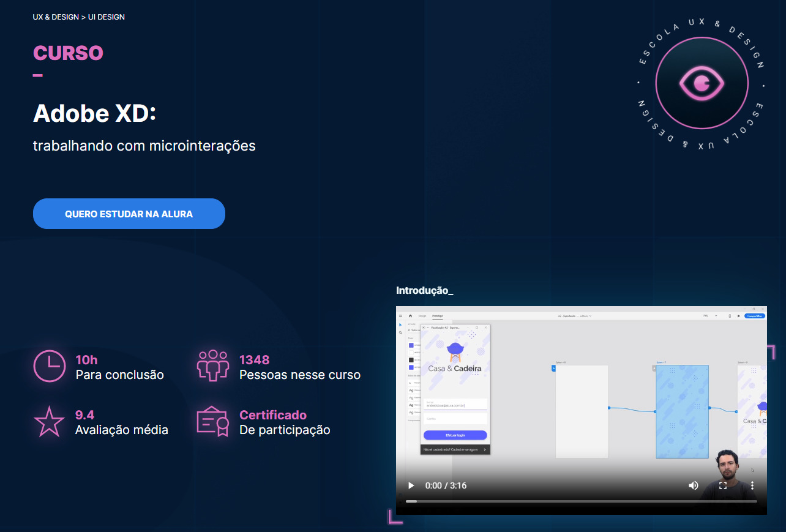Click the 'Pessoas nesse curso' text
The image size is (786, 532).
[300, 375]
